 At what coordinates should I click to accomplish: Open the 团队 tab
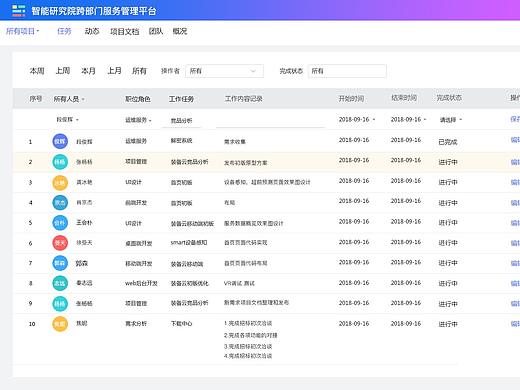tap(156, 31)
